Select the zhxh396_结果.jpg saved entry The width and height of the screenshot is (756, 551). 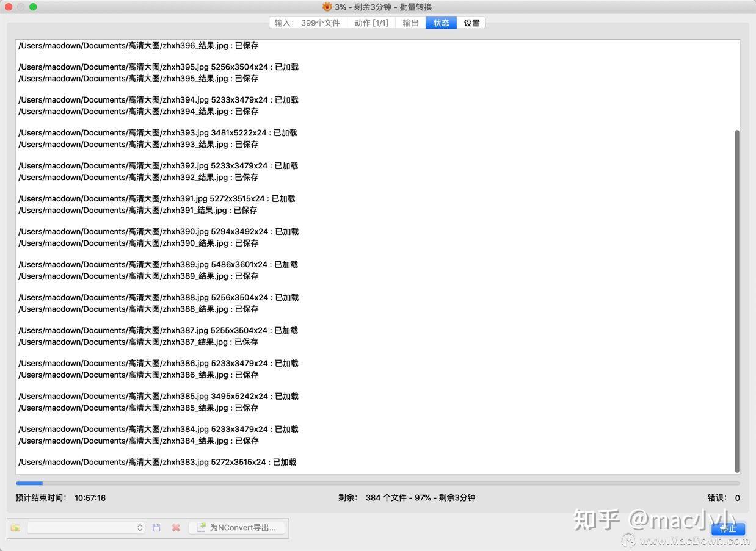137,45
